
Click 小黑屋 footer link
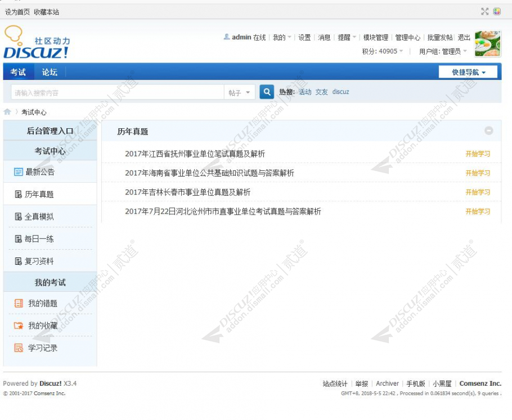pos(442,383)
